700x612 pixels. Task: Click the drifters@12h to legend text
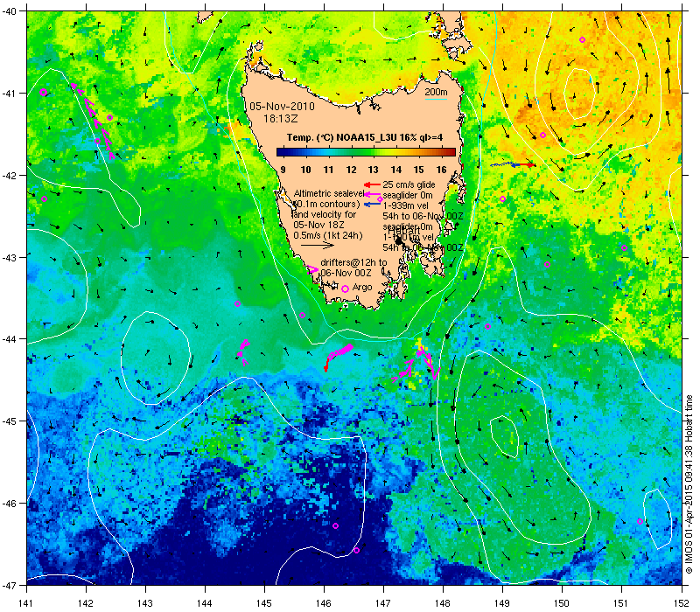(354, 262)
